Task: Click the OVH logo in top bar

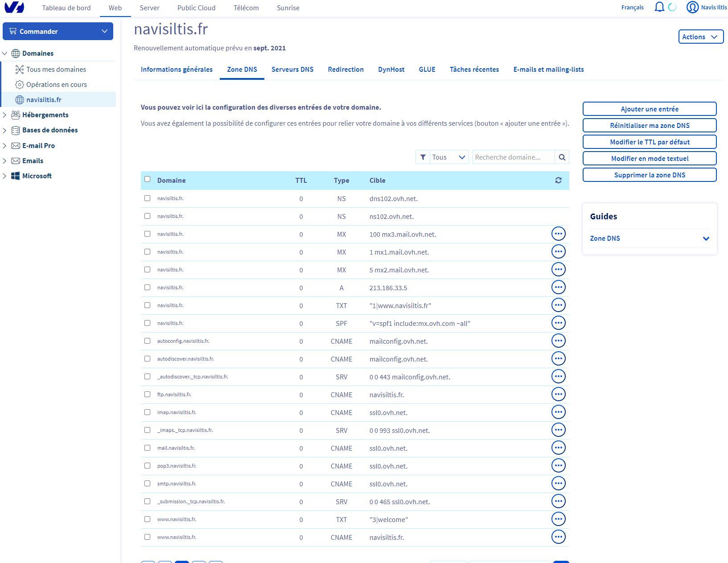Action: click(x=14, y=8)
